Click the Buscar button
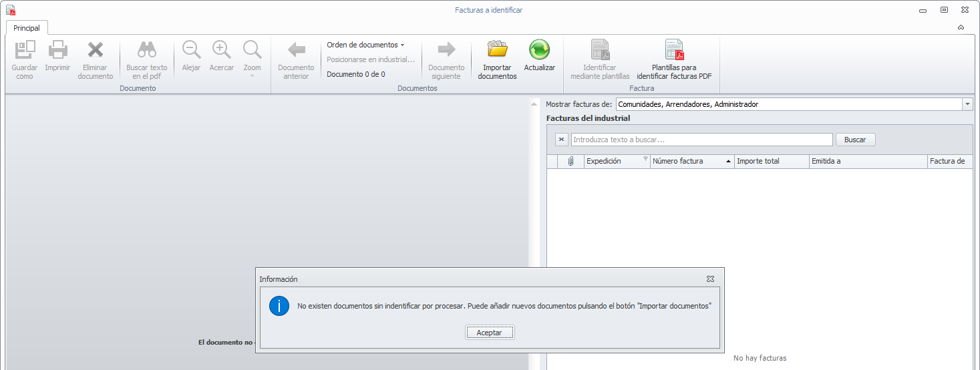 tap(855, 140)
